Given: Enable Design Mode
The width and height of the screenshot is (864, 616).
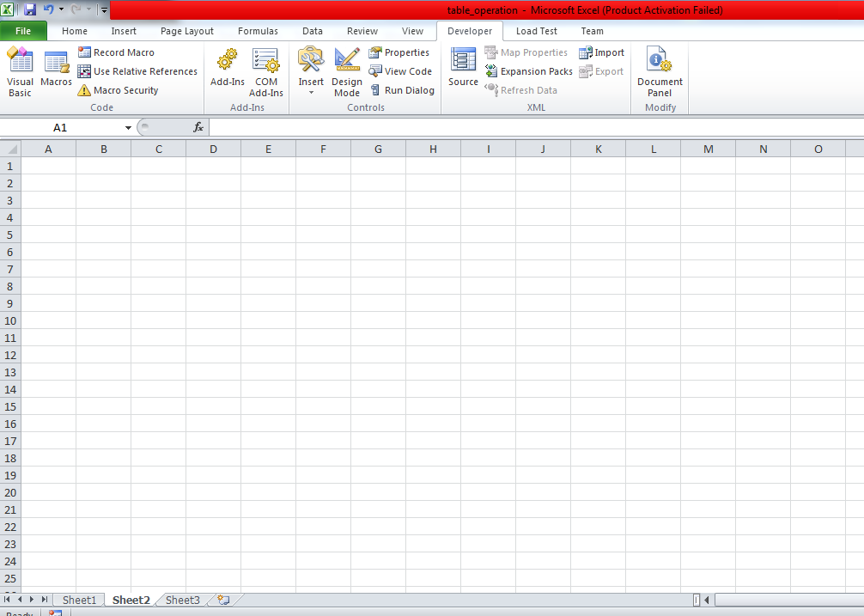Looking at the screenshot, I should click(x=346, y=72).
